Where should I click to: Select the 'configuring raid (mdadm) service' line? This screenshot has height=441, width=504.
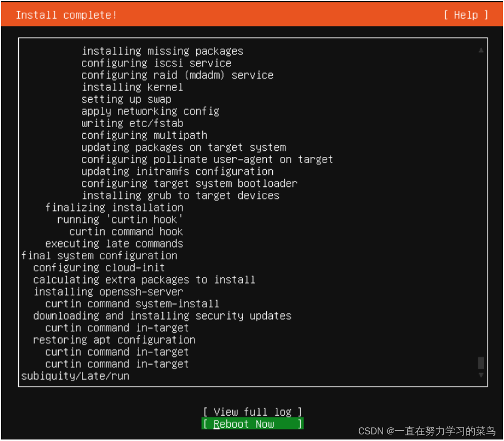[x=178, y=75]
